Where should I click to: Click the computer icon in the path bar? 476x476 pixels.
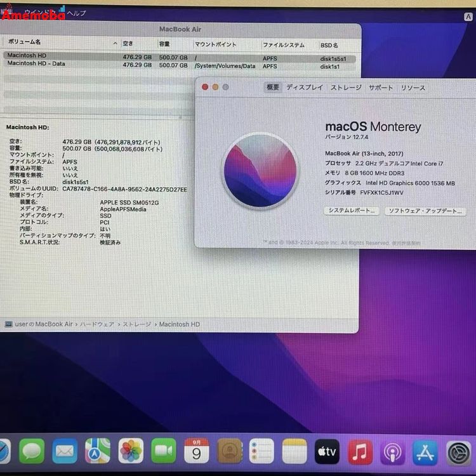click(x=9, y=324)
